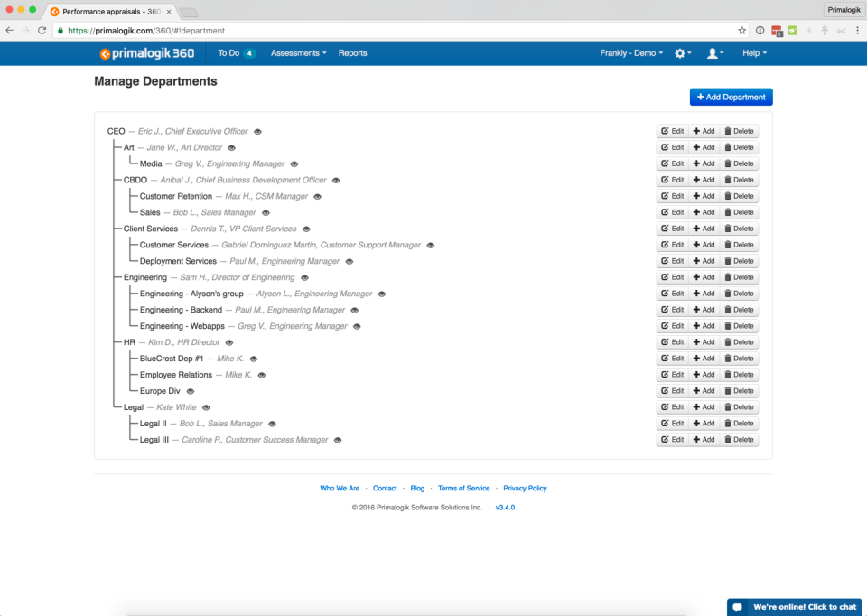Toggle eye icon for Customer Services
The height and width of the screenshot is (616, 867).
click(431, 245)
